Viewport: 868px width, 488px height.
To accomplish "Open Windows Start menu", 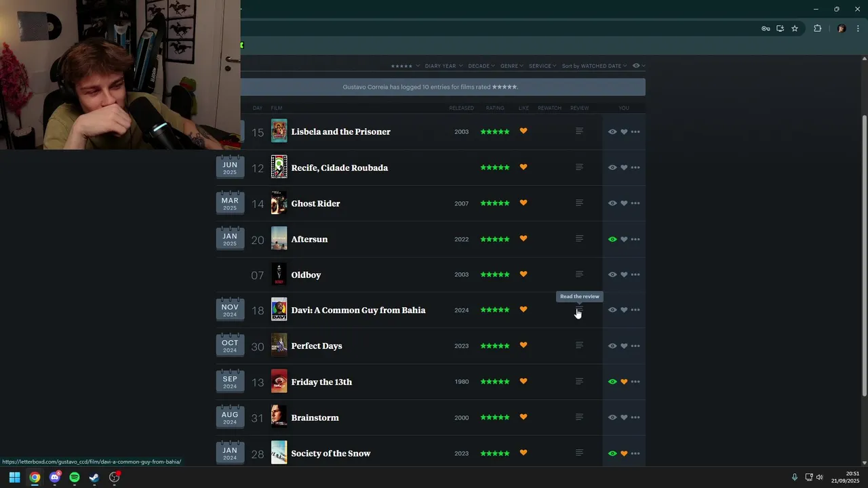I will (x=14, y=477).
